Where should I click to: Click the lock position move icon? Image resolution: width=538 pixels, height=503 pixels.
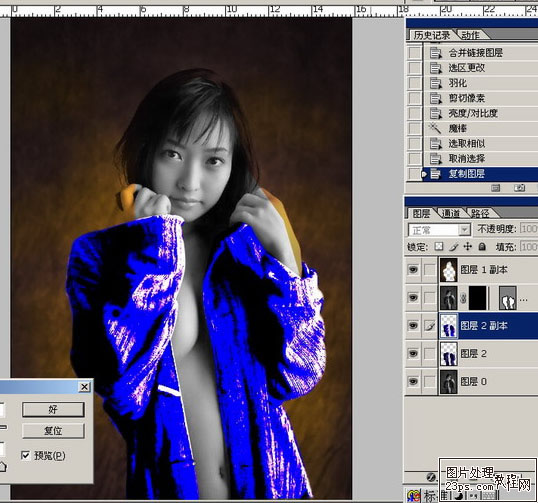point(468,246)
